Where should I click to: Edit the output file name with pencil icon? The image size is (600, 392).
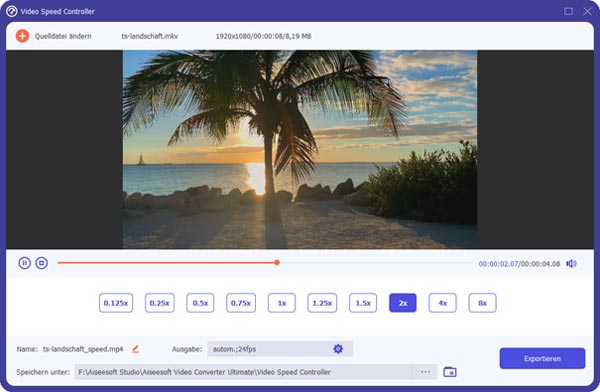[135, 349]
